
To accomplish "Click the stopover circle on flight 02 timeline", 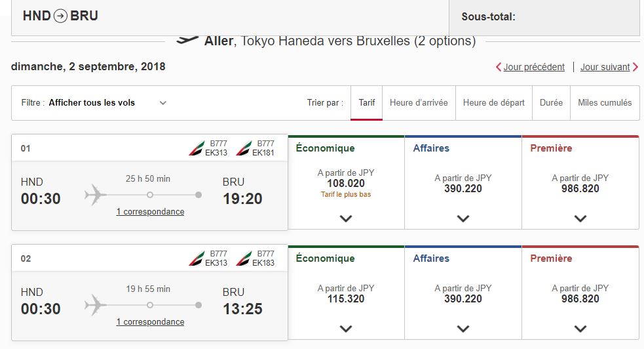I will tap(150, 305).
